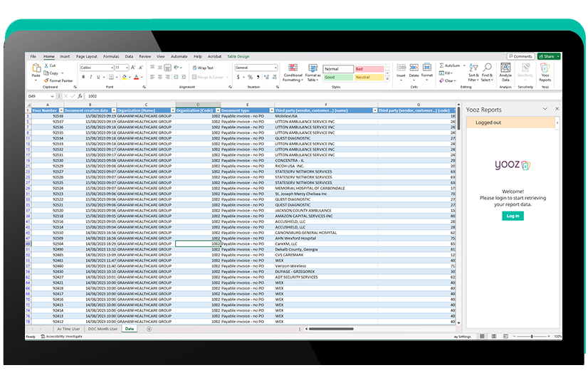This screenshot has height=385, width=588.
Task: Switch to Page Layout view in status bar
Action: point(494,337)
